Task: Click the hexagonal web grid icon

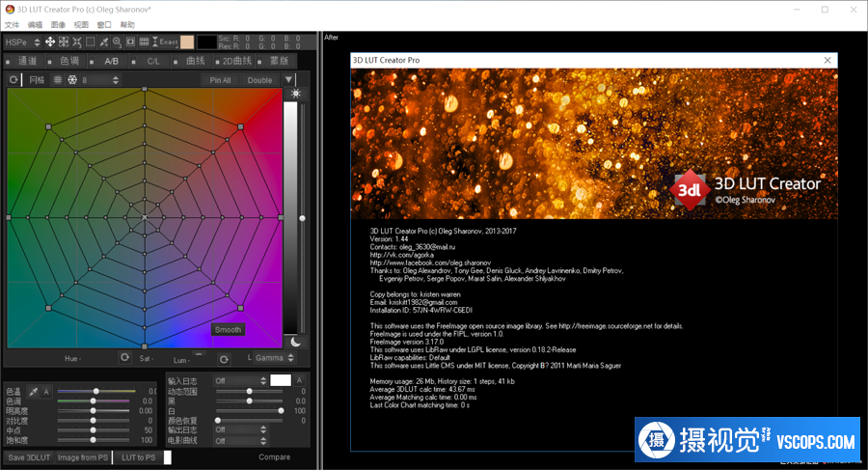Action: [x=71, y=80]
